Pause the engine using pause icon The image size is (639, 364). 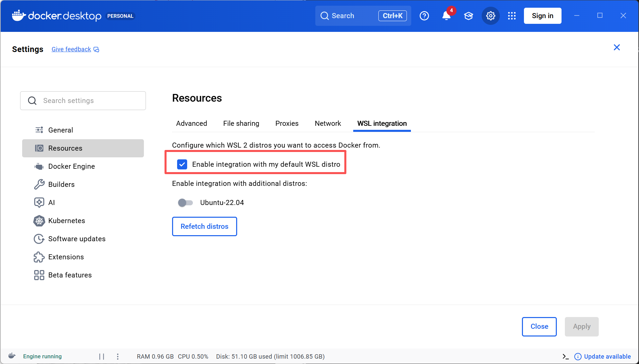(102, 356)
